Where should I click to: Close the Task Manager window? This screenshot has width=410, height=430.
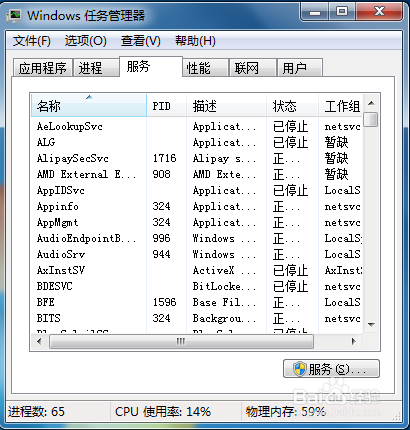(379, 12)
